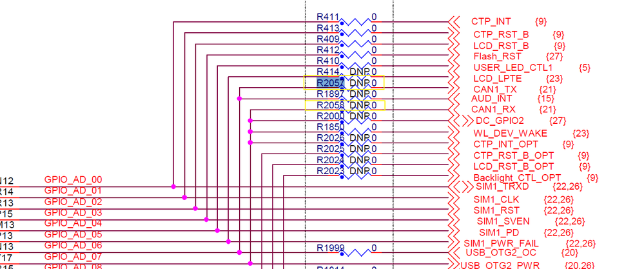Image resolution: width=644 pixels, height=269 pixels.
Task: Click the GPIO_AD_07 pin name
Action: tap(73, 257)
